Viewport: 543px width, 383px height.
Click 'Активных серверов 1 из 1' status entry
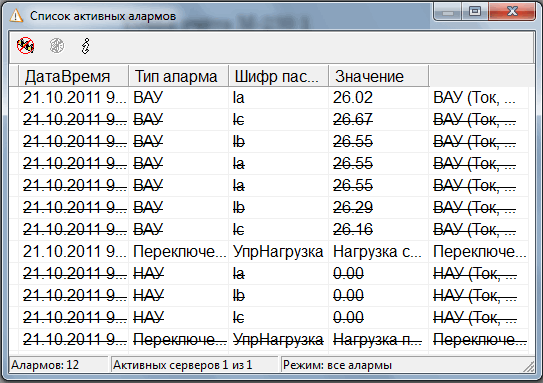pos(194,365)
